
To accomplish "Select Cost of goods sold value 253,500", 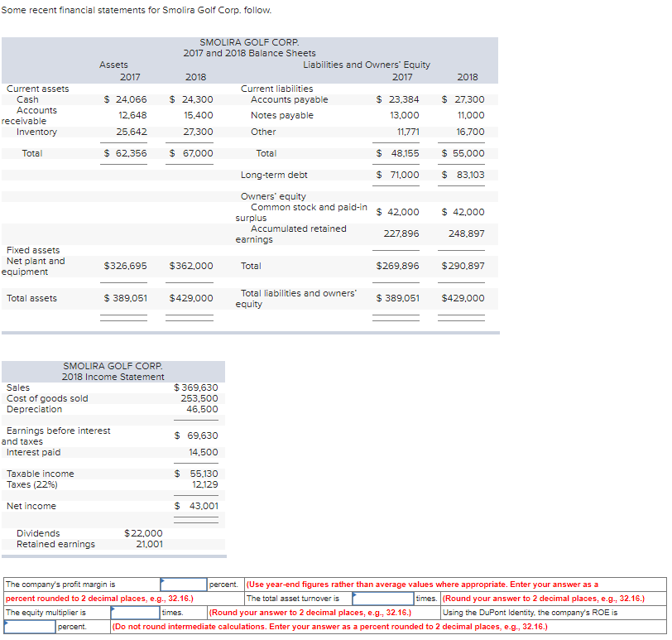I will tap(199, 398).
